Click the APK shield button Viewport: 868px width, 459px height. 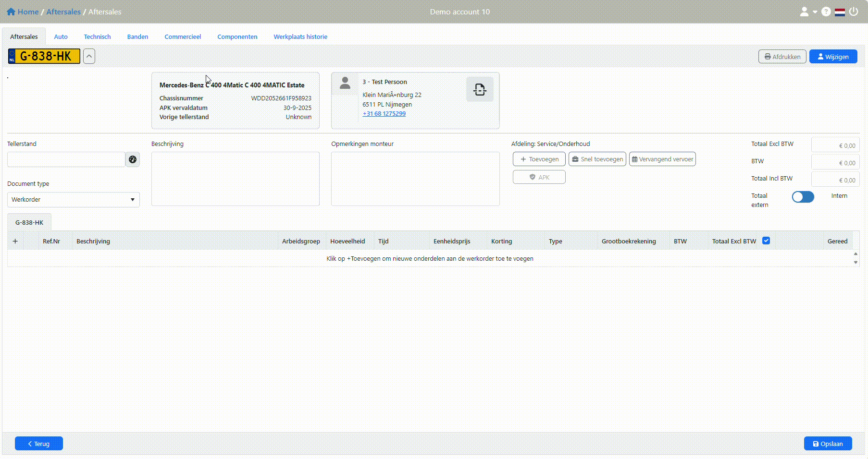539,177
